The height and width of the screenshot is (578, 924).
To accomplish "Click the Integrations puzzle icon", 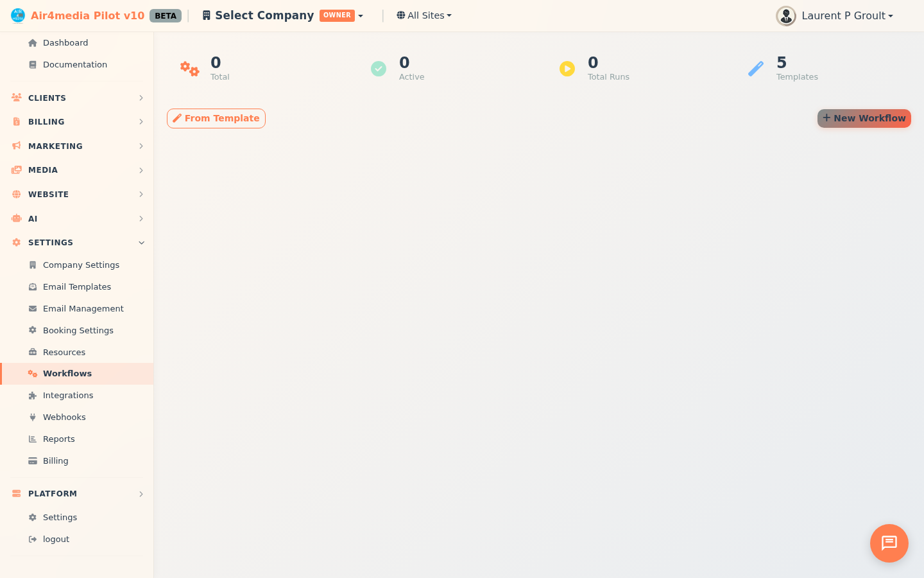I will point(32,395).
